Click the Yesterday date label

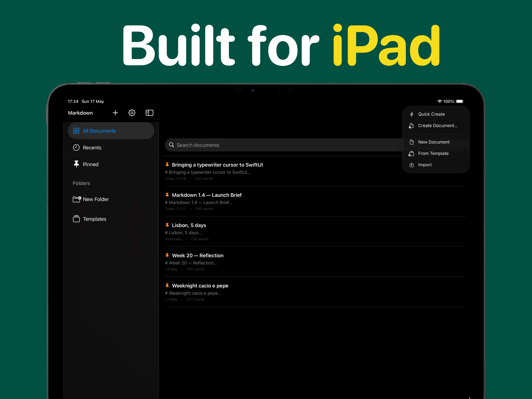[173, 239]
